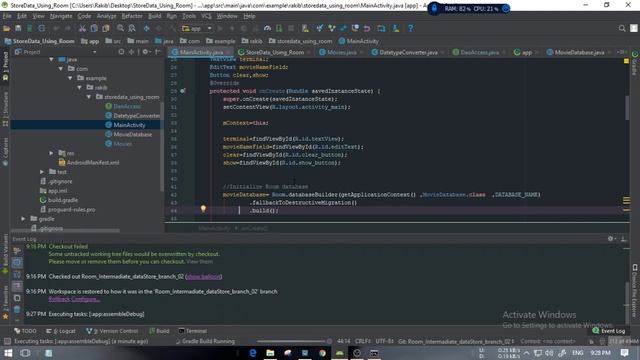Select DaoAccess in the project tree
The width and height of the screenshot is (640, 360).
click(127, 107)
